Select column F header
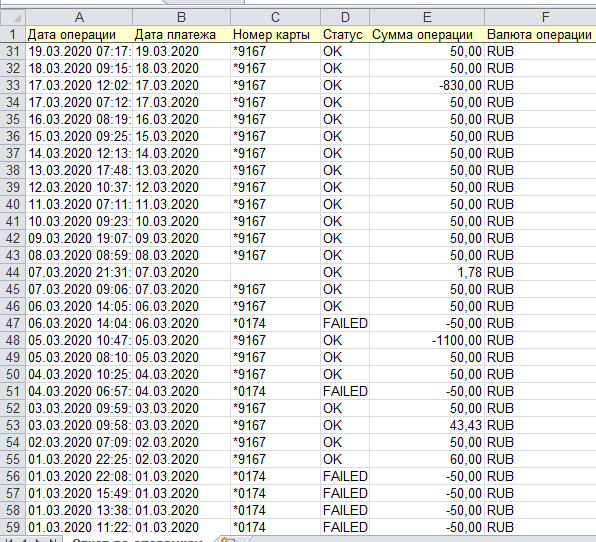The width and height of the screenshot is (596, 542). pos(540,17)
